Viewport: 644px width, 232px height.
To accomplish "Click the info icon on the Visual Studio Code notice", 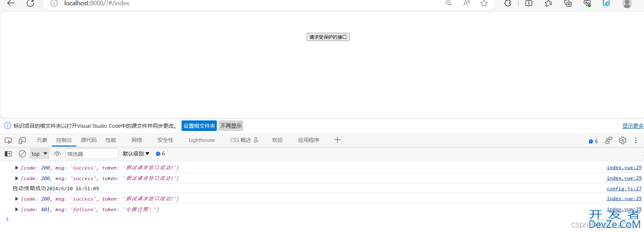I will pos(7,126).
